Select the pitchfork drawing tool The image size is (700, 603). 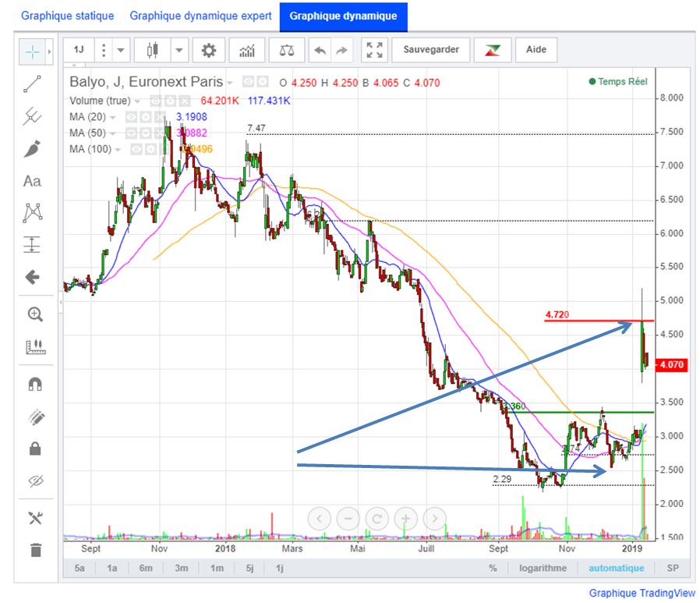point(32,117)
